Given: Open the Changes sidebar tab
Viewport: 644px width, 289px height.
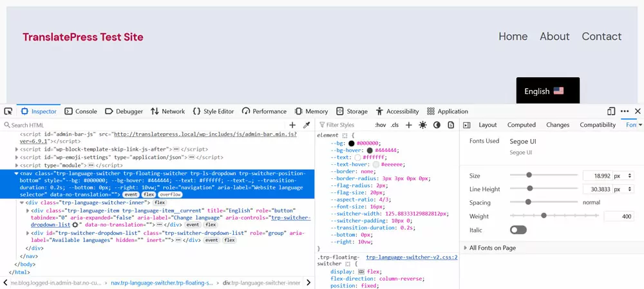Looking at the screenshot, I should coord(558,126).
